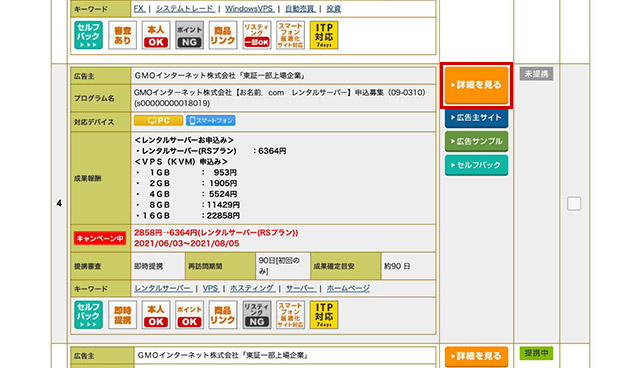
Task: Click the ITP対応 badge in program 4's bottom row
Action: click(324, 315)
